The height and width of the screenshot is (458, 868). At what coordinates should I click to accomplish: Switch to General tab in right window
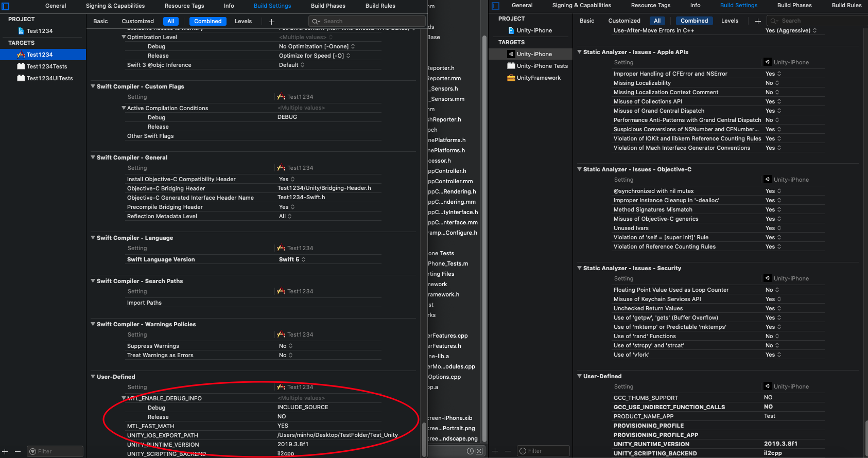[x=522, y=5]
